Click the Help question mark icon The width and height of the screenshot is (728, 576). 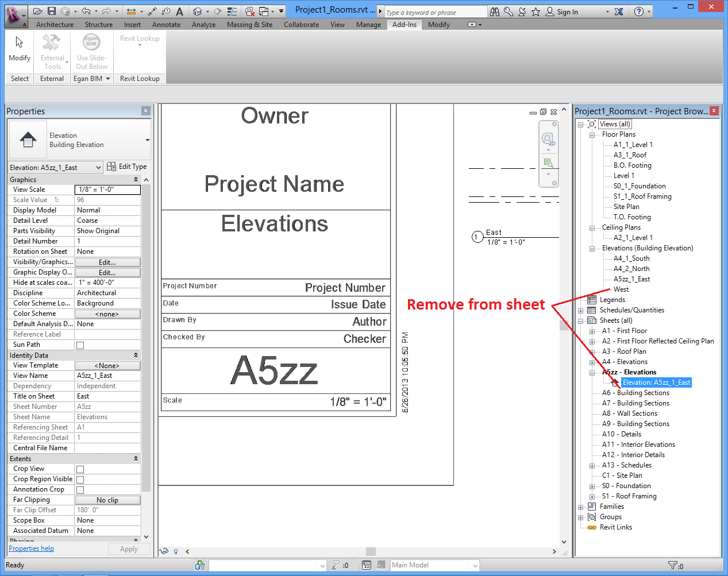click(639, 11)
